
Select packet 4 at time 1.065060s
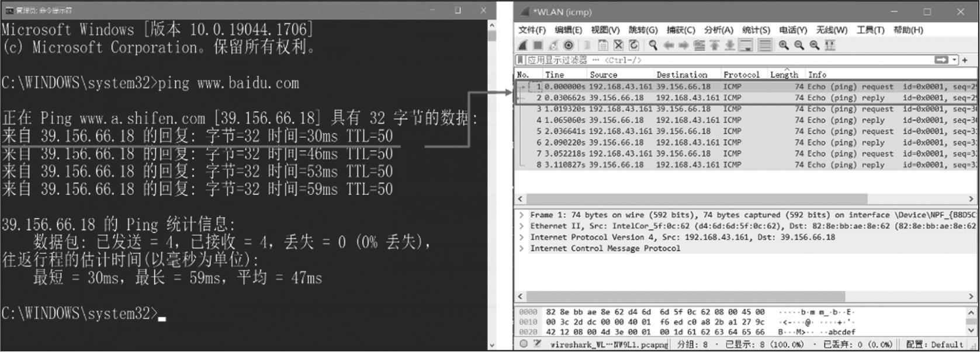pyautogui.click(x=746, y=120)
